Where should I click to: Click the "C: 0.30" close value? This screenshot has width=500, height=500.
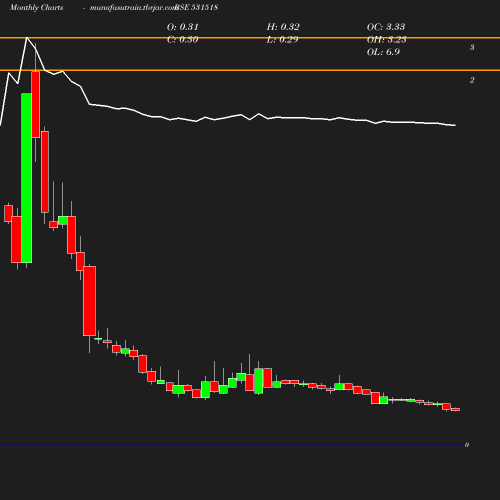182,39
